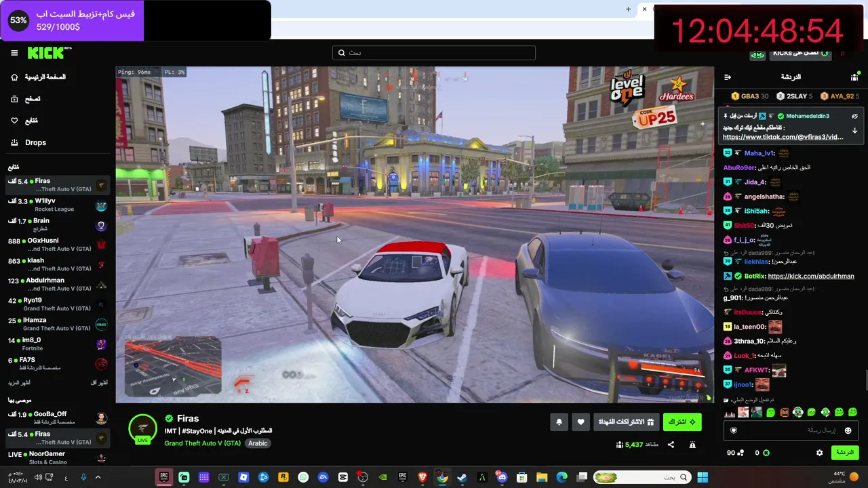The height and width of the screenshot is (488, 868).
Task: Open im8_0 Fortnite channel
Action: click(58, 344)
